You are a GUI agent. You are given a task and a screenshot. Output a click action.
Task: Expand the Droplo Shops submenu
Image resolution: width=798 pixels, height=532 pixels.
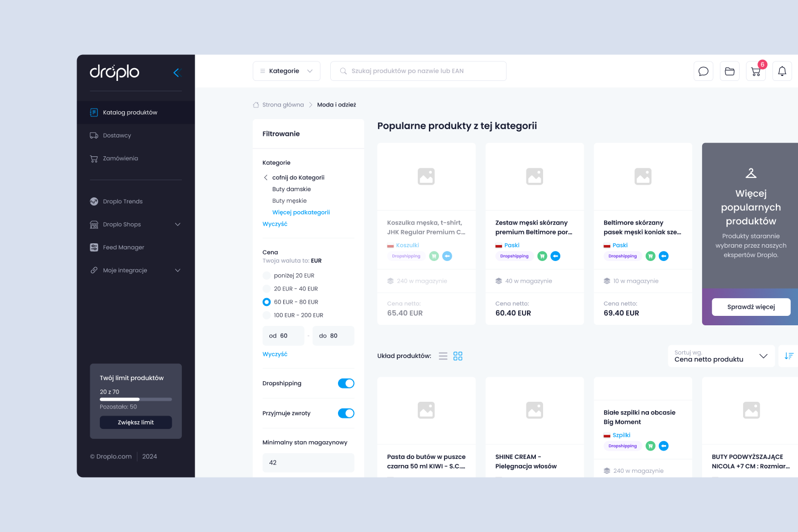[178, 224]
